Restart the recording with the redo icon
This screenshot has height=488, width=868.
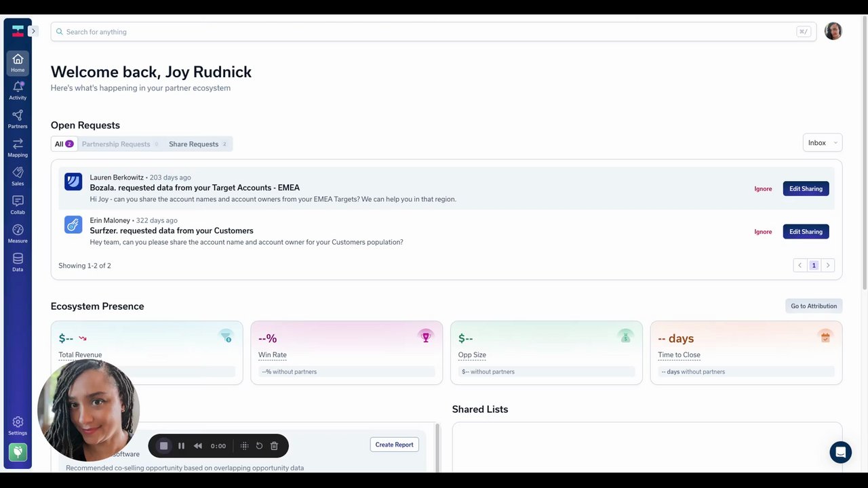(259, 446)
